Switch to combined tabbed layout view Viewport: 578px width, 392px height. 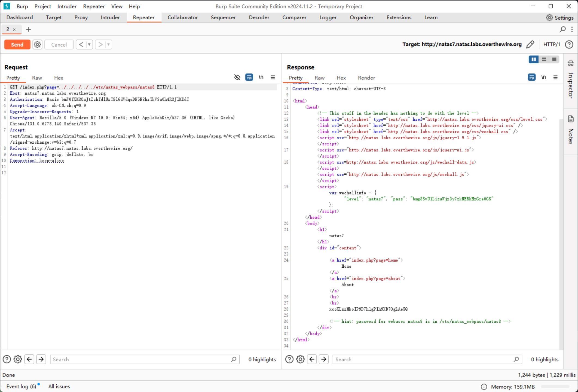coord(554,59)
